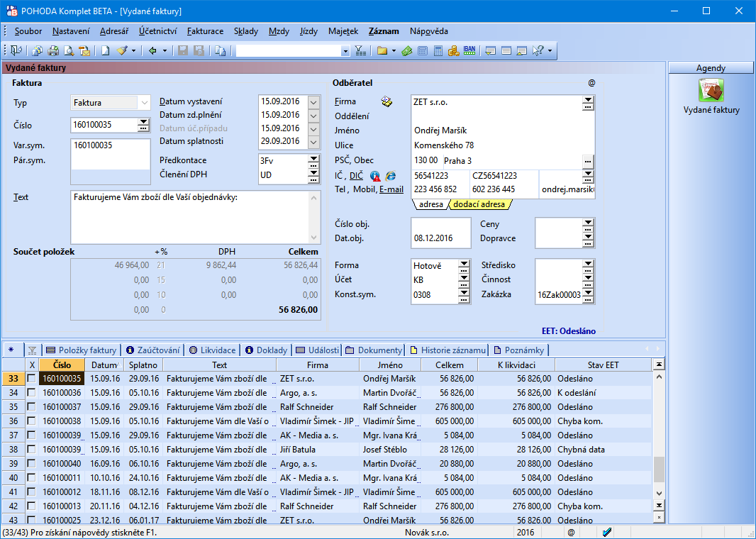Tick checkbox for invoice row 40
Viewport: 756px width, 539px height.
[31, 478]
